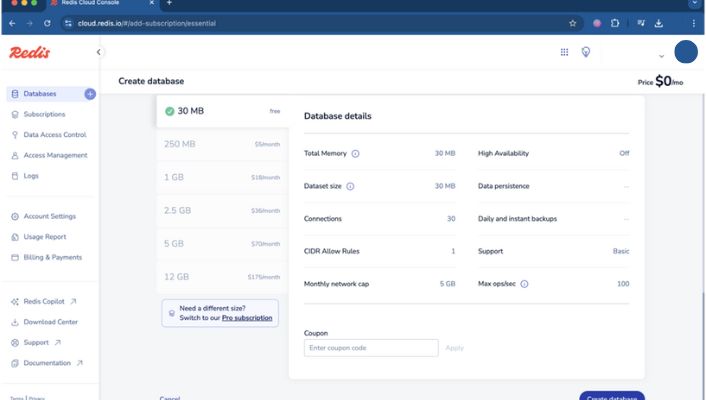Select the 250 MB $5/month plan
Screen dimensions: 706x400
tap(224, 144)
